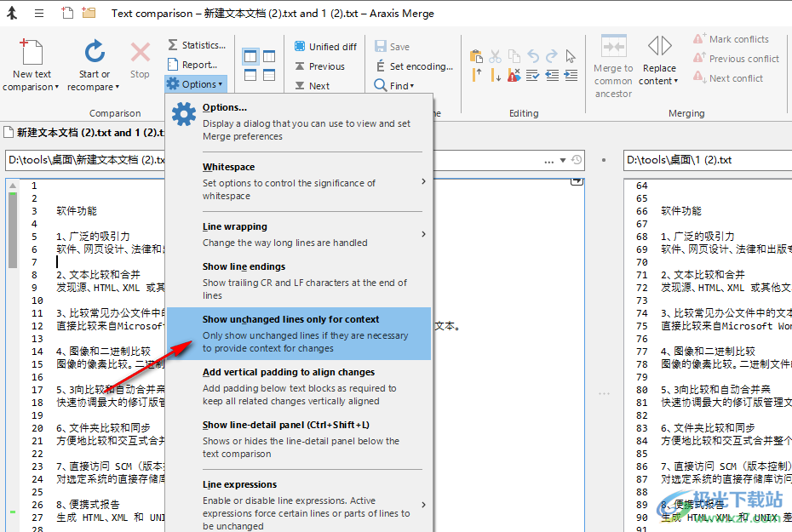Click the mouse pointer selection icon
This screenshot has height=532, width=792.
click(571, 56)
